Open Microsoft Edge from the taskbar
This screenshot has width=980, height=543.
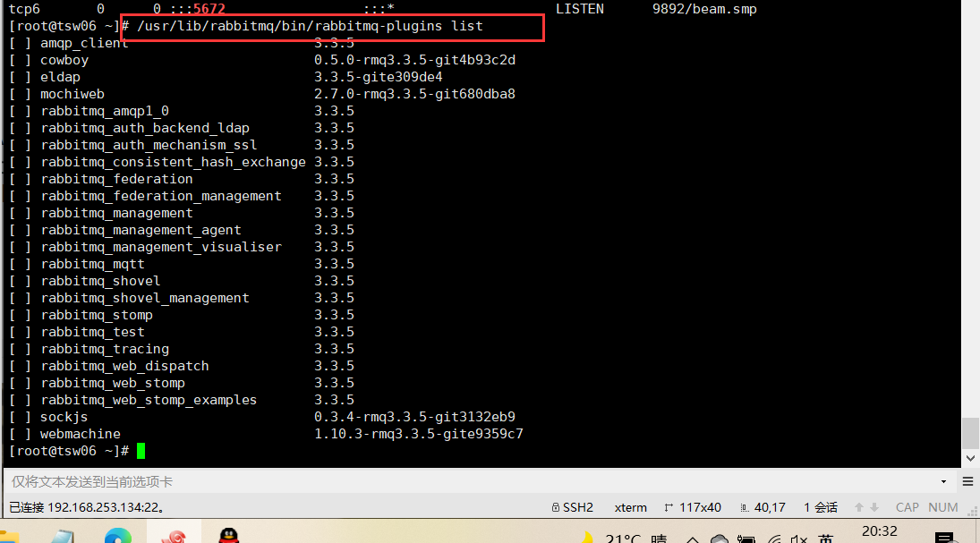pyautogui.click(x=118, y=536)
